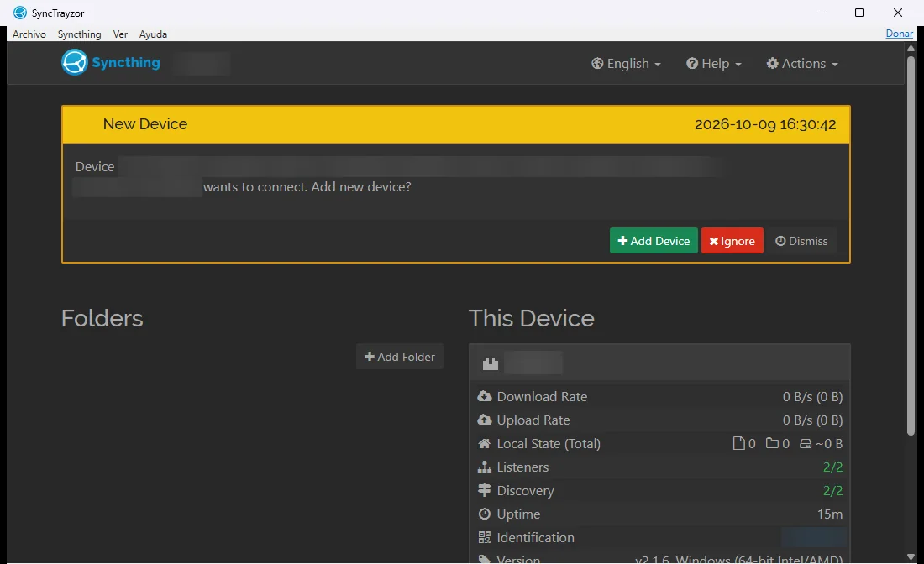Click the SyncTrayzor title bar icon

point(20,13)
